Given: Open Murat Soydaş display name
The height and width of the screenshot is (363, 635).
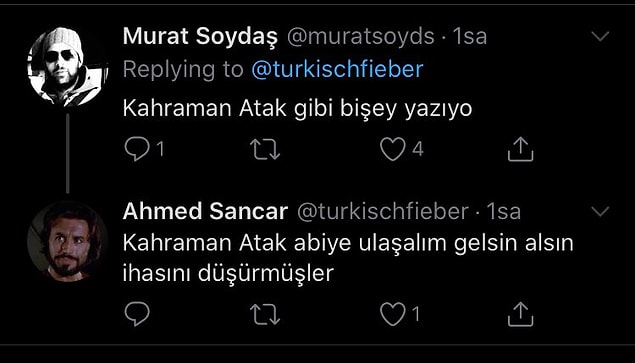Looking at the screenshot, I should click(200, 37).
